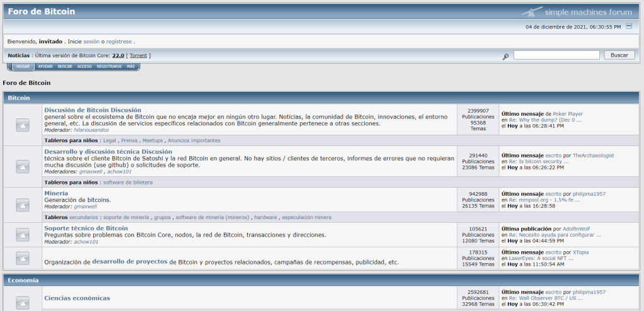644x311 pixels.
Task: Open the Prensa child board
Action: [130, 140]
